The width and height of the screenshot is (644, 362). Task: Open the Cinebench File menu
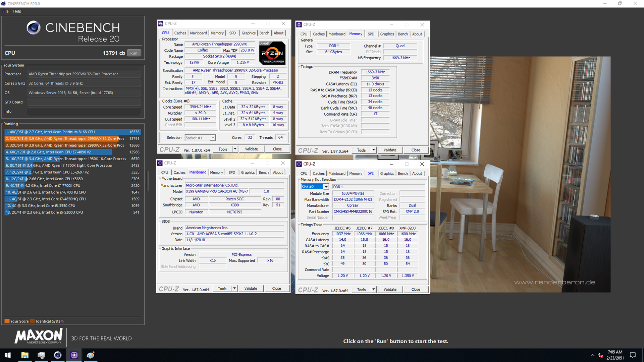point(6,11)
